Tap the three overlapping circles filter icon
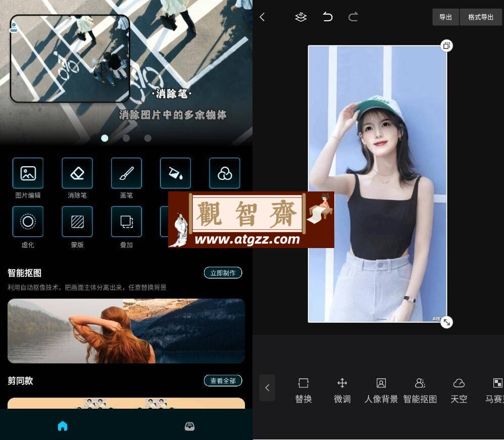Image resolution: width=504 pixels, height=440 pixels. coord(225,173)
